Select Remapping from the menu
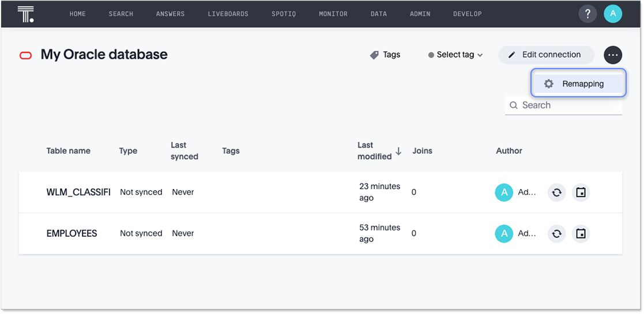Viewport: 644px width, 314px height. point(578,84)
